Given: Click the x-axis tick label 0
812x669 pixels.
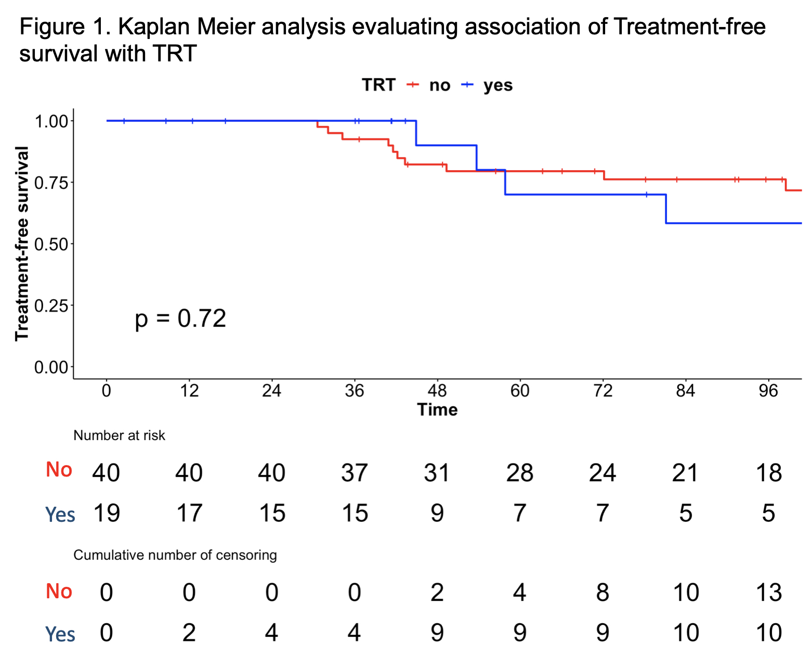Looking at the screenshot, I should click(107, 391).
